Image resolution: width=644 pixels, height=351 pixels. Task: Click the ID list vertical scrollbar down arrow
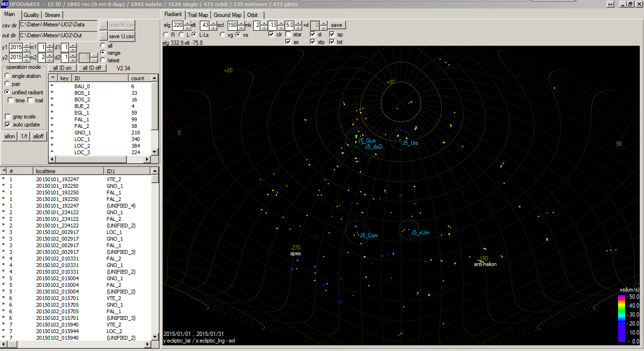click(155, 152)
